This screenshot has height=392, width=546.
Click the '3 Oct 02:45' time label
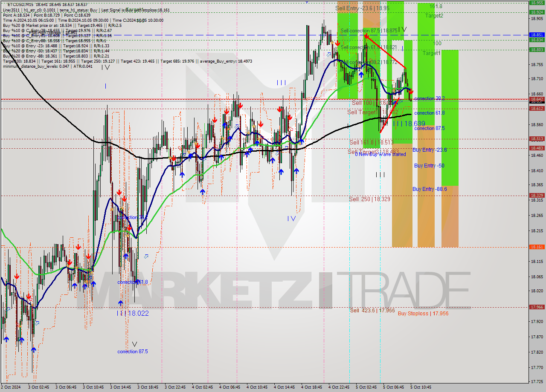(x=39, y=387)
